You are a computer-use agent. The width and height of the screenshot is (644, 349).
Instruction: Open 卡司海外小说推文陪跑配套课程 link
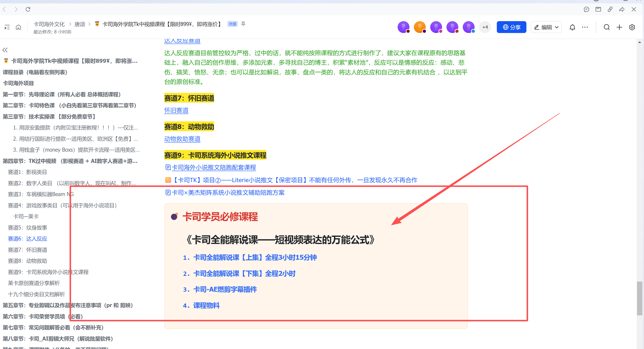(x=210, y=168)
